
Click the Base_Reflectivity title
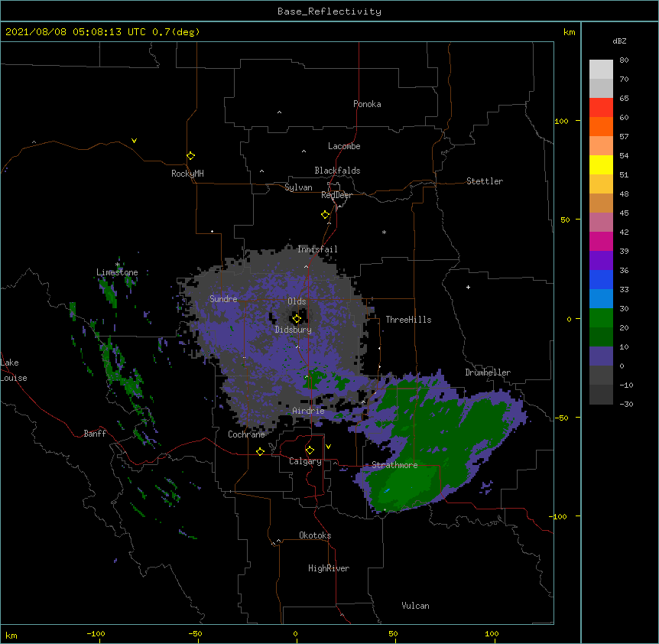click(x=329, y=11)
